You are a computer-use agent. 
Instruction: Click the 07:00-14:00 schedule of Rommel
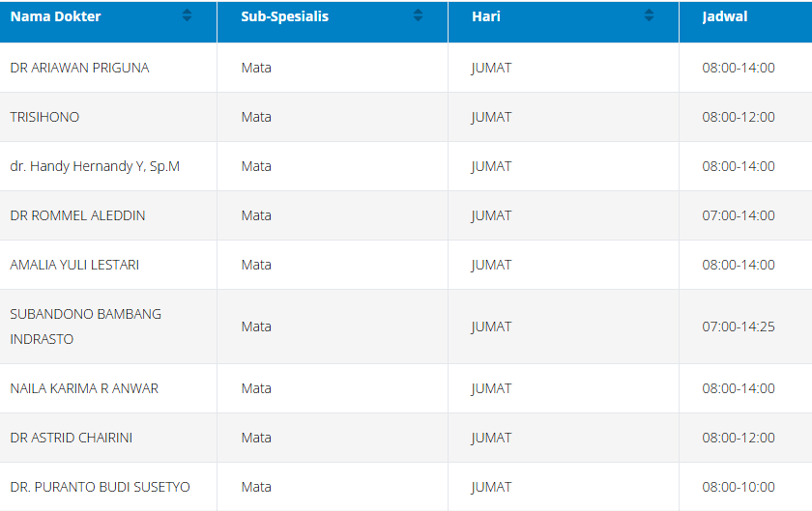coord(739,215)
